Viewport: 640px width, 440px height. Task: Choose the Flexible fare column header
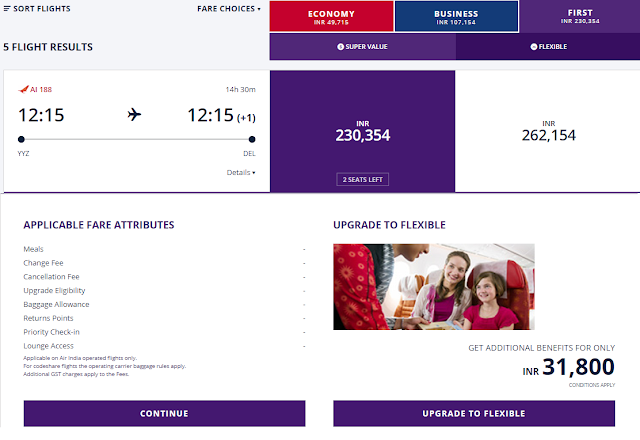(548, 47)
